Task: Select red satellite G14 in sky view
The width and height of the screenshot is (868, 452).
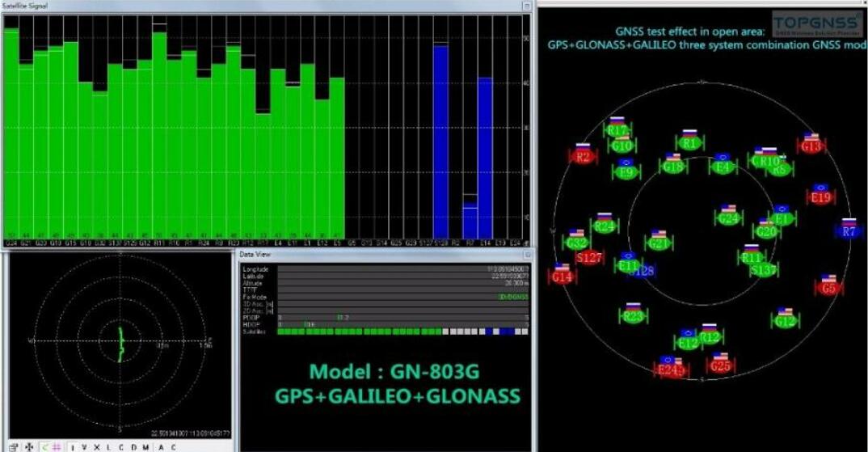Action: 562,277
